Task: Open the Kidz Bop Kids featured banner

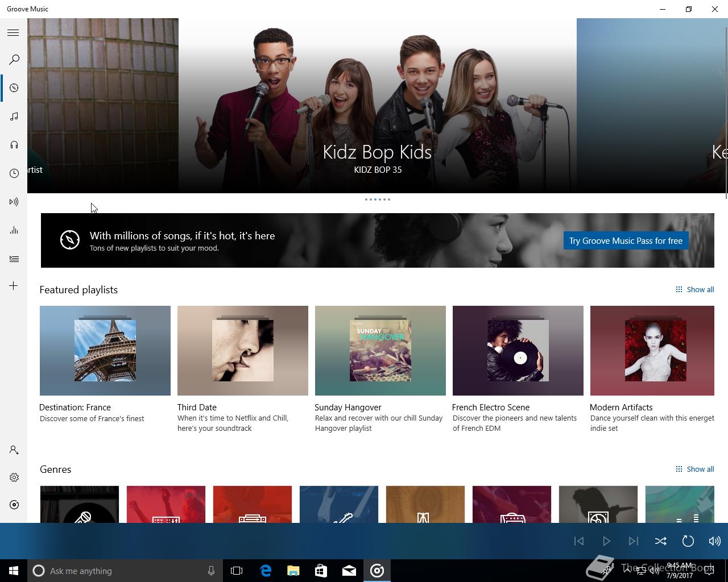Action: 378,106
